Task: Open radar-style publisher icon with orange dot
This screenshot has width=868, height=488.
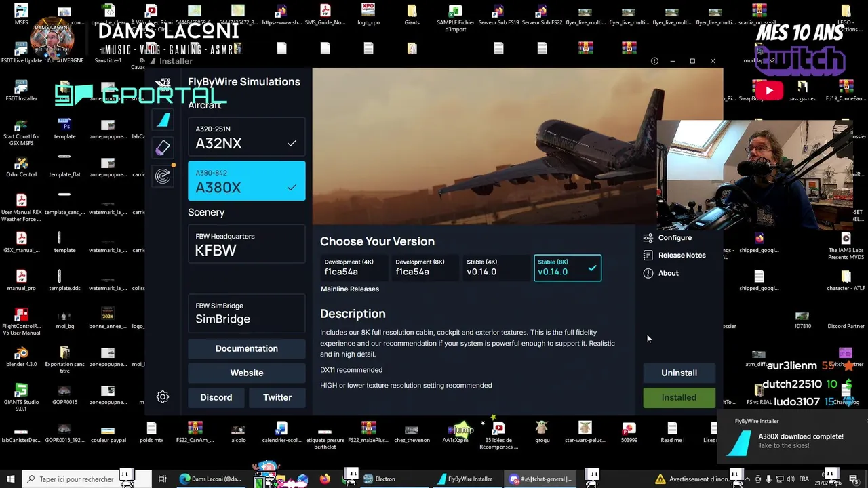Action: tap(163, 176)
